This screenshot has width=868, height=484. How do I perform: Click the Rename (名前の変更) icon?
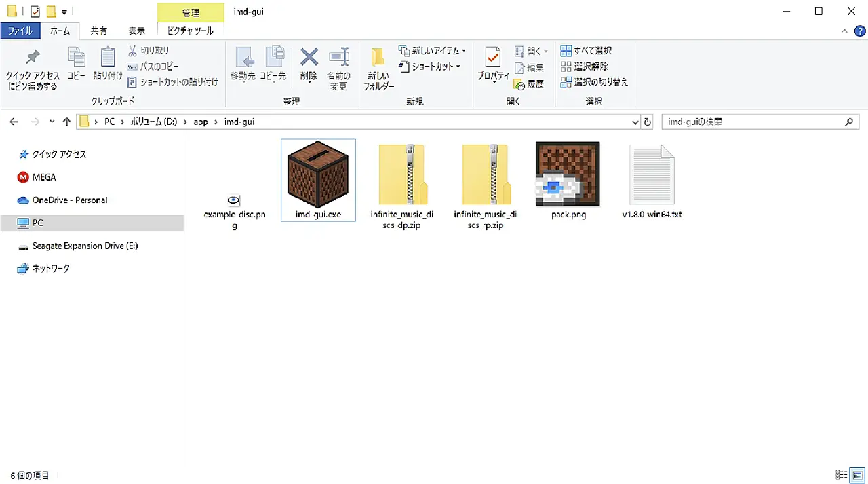coord(338,59)
